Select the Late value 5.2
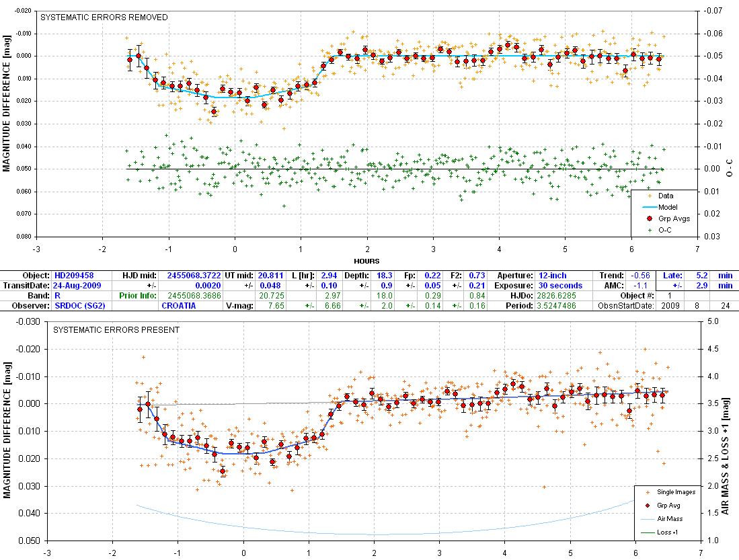 pos(702,275)
